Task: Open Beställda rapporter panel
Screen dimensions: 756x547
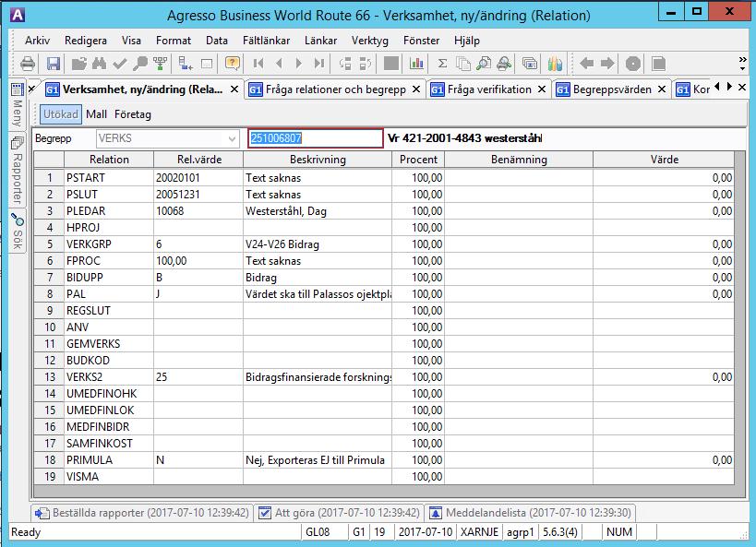Action: click(142, 513)
